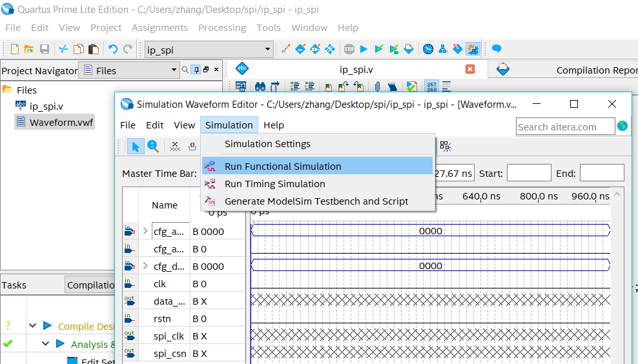The image size is (638, 364).
Task: Select the arrow Selection tool in Waveform Editor
Action: point(136,146)
